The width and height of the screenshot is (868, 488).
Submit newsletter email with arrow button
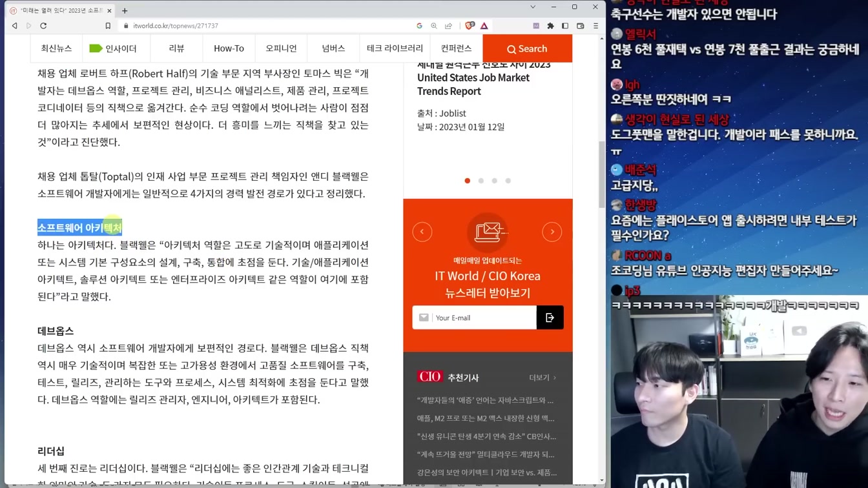pos(550,318)
